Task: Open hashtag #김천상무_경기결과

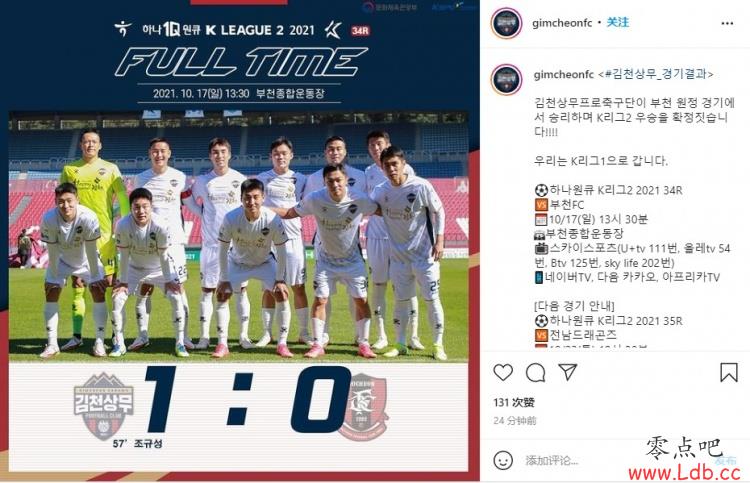Action: click(659, 74)
